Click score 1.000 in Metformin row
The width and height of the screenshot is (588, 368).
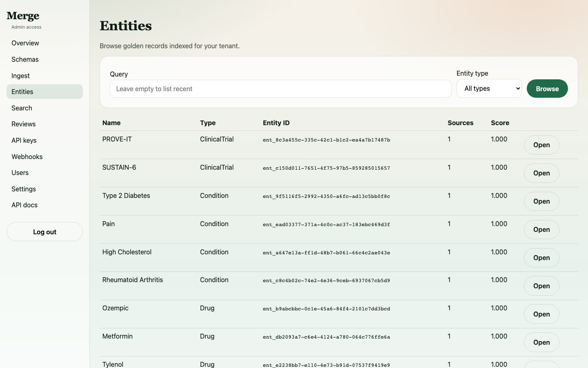pyautogui.click(x=499, y=336)
